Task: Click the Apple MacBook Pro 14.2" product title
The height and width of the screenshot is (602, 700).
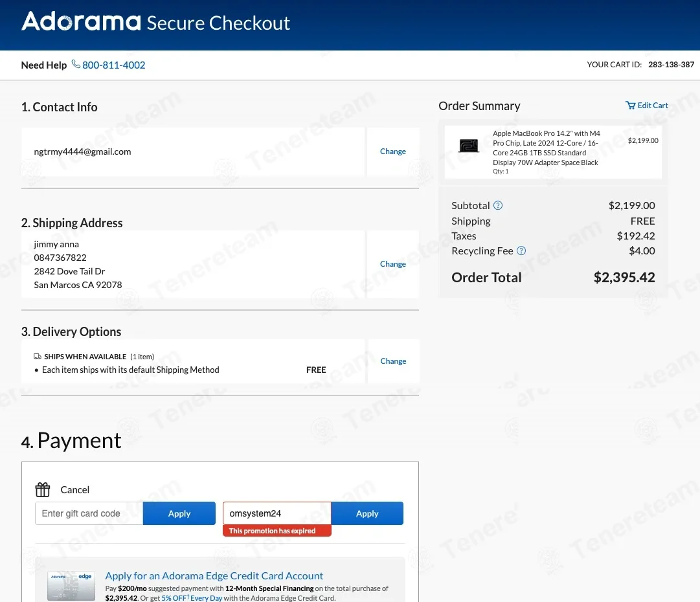Action: pos(547,148)
